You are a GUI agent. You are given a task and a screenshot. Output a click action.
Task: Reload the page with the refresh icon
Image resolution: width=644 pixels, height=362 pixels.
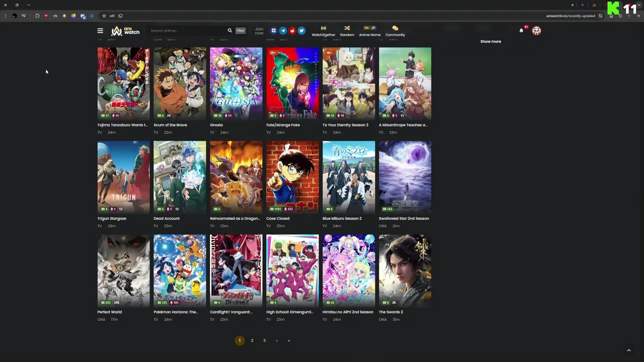620,16
